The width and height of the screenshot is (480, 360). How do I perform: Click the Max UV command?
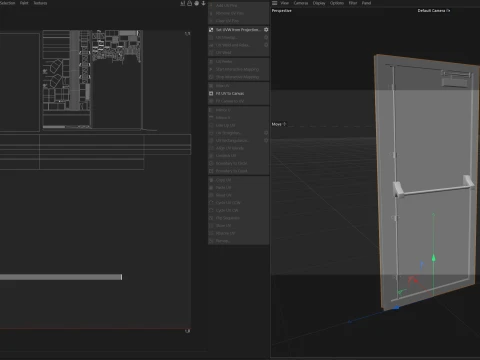pyautogui.click(x=238, y=86)
